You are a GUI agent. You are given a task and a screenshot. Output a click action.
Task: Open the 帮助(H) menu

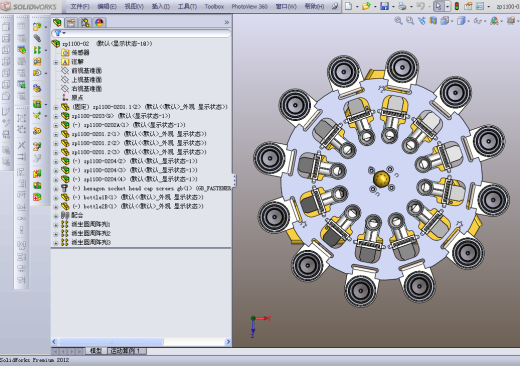pyautogui.click(x=314, y=6)
